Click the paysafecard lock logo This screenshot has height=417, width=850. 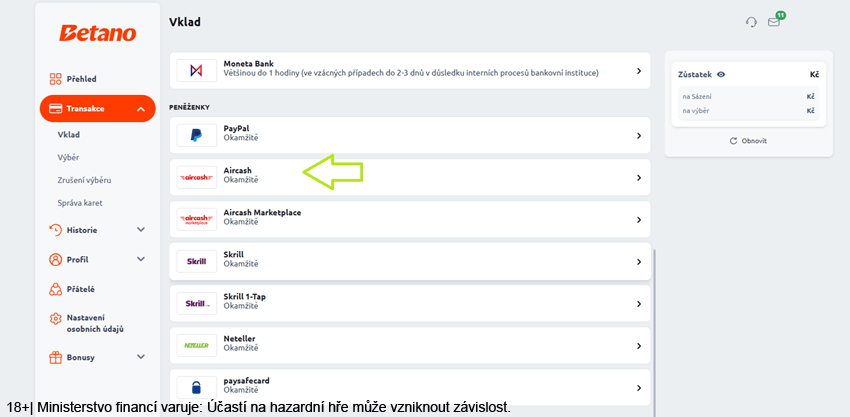[x=196, y=388]
